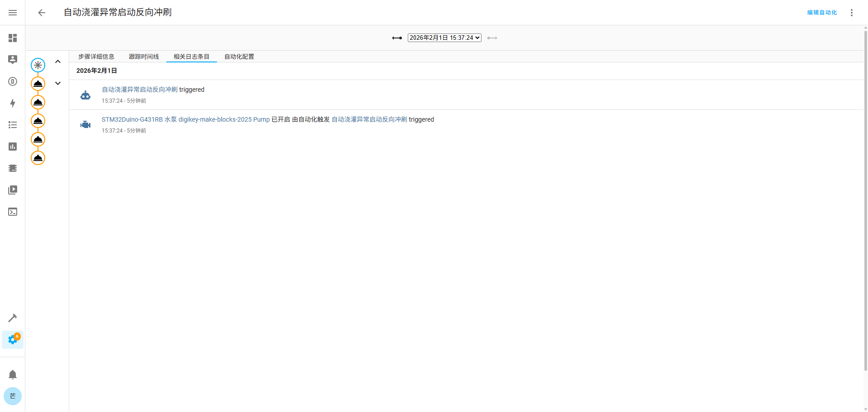Switch to the 自动化配置 tab
Image resolution: width=868 pixels, height=412 pixels.
239,57
